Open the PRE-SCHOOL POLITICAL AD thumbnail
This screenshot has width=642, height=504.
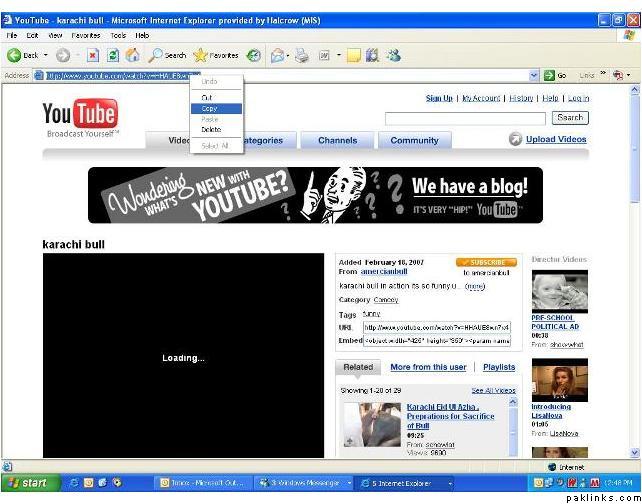click(559, 291)
